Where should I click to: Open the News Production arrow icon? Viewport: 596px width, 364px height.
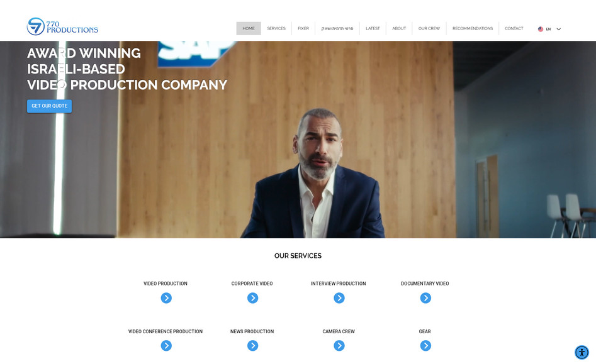pyautogui.click(x=253, y=345)
